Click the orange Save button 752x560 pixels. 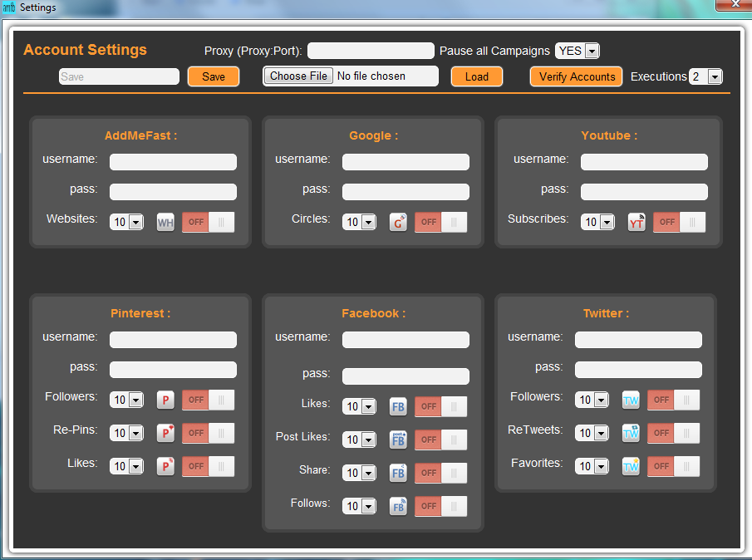(214, 76)
